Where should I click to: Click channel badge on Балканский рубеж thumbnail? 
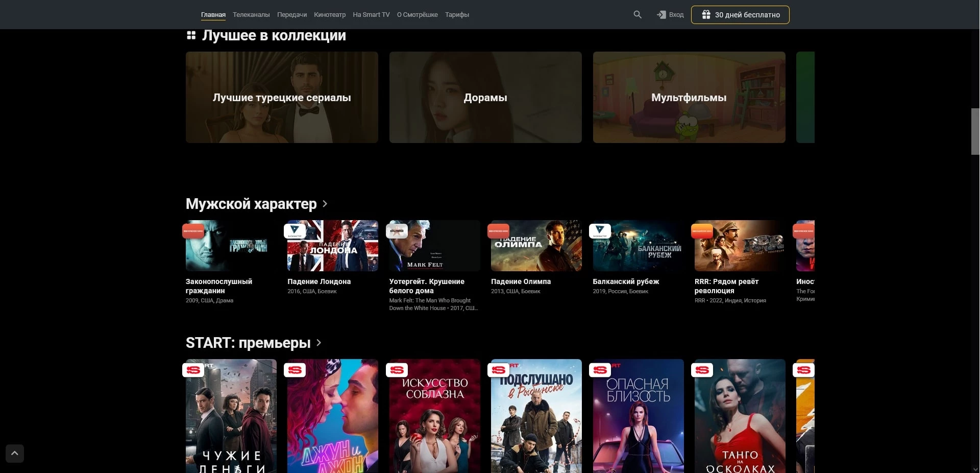(600, 231)
